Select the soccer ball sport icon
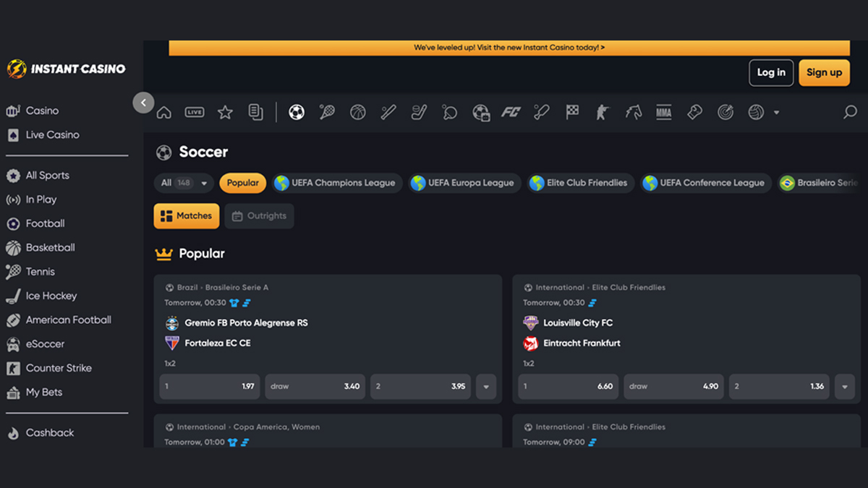Viewport: 868px width, 488px height. 297,112
